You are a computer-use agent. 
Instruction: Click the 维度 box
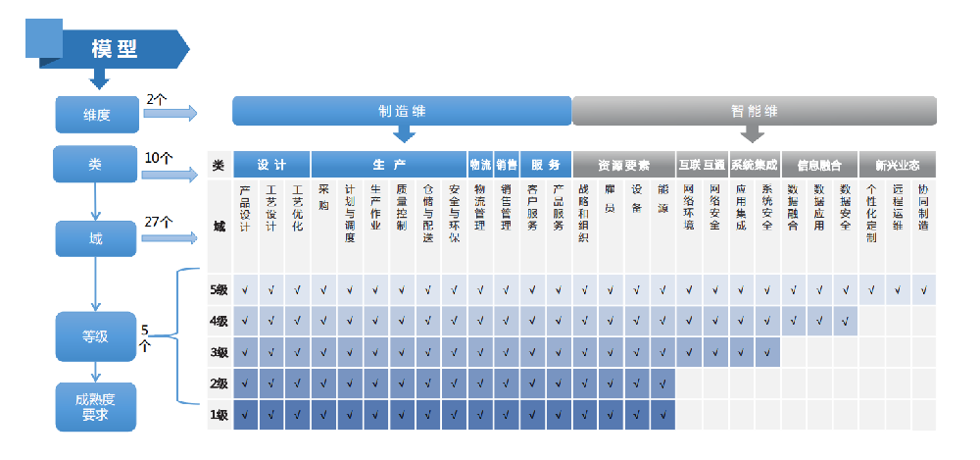click(x=96, y=115)
